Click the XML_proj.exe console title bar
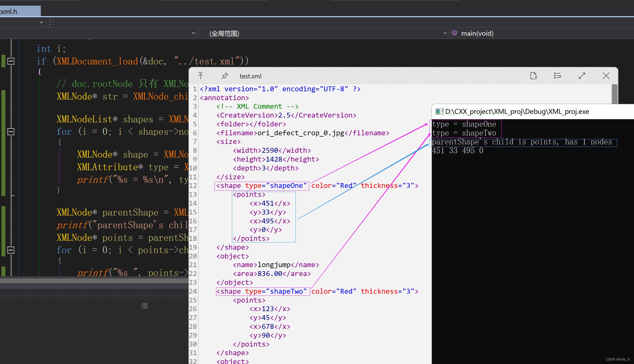 [x=533, y=112]
